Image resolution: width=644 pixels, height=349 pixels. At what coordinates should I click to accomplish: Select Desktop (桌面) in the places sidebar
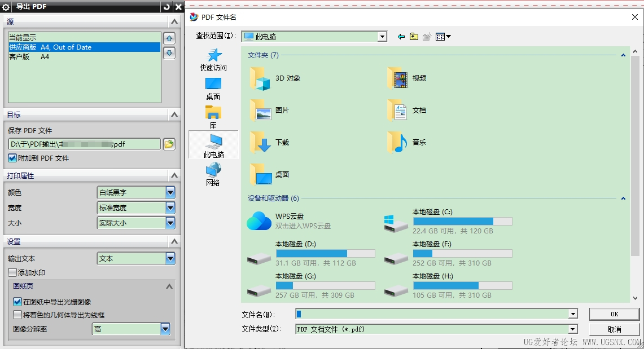(x=213, y=89)
